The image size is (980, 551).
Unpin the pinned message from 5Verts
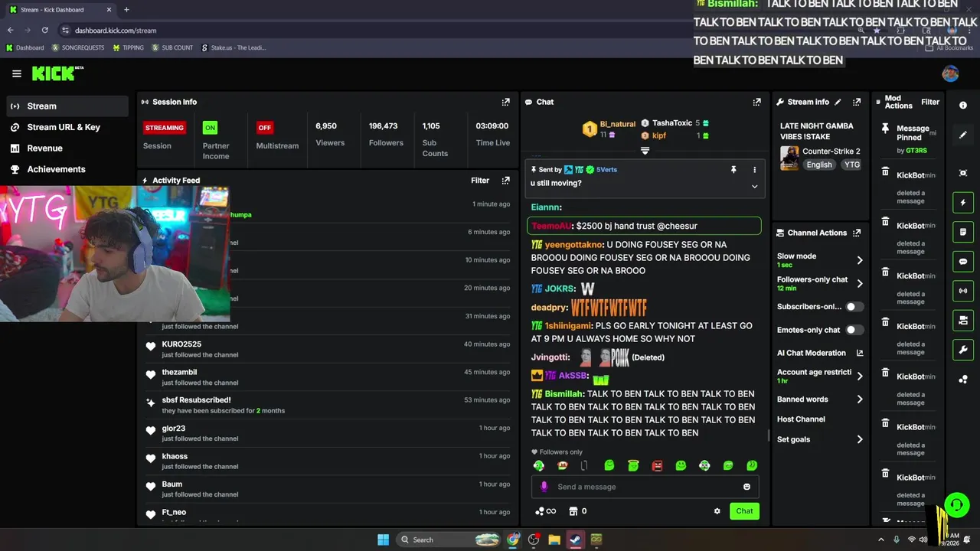pyautogui.click(x=733, y=170)
